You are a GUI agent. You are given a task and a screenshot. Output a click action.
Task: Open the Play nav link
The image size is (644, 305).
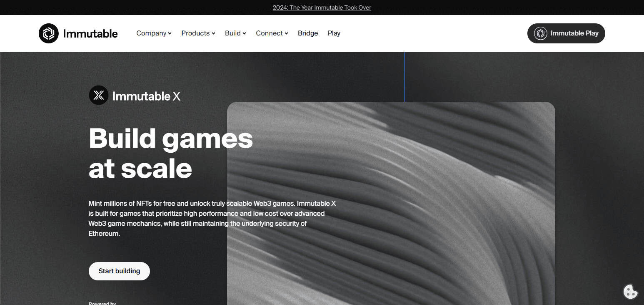pyautogui.click(x=334, y=33)
